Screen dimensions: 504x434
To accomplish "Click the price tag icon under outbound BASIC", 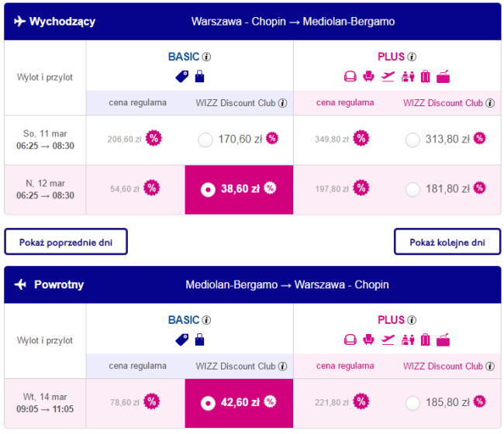I will pos(182,77).
